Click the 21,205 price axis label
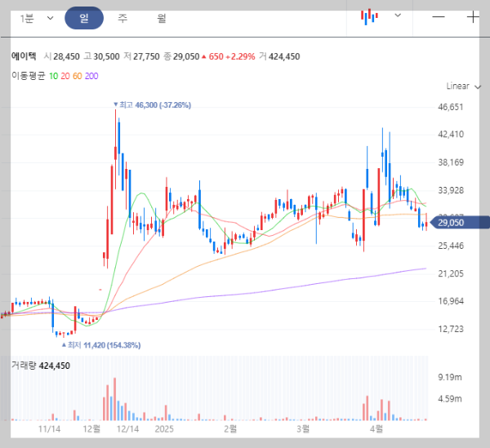 451,274
